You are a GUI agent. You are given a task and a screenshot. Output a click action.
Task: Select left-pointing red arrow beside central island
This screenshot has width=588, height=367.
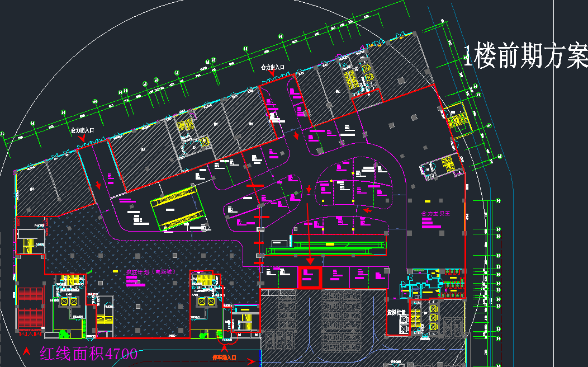[x=367, y=210]
